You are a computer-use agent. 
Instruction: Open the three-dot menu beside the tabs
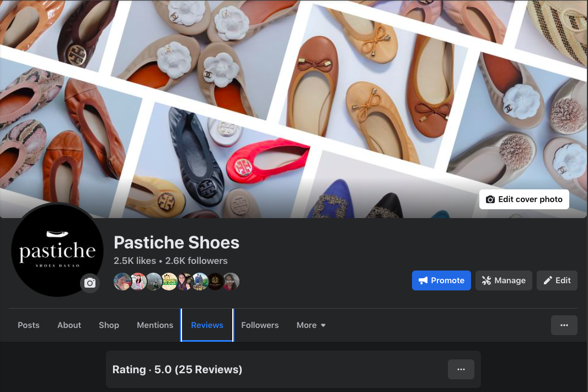pyautogui.click(x=564, y=325)
